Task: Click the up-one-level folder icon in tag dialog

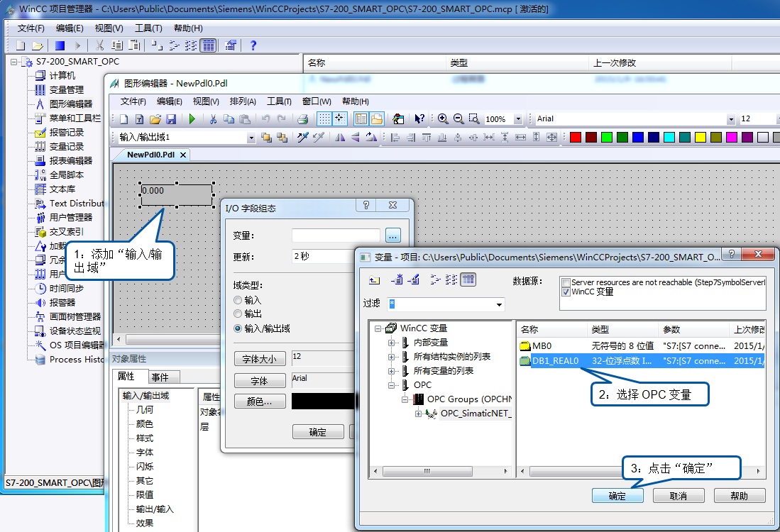Action: click(374, 280)
